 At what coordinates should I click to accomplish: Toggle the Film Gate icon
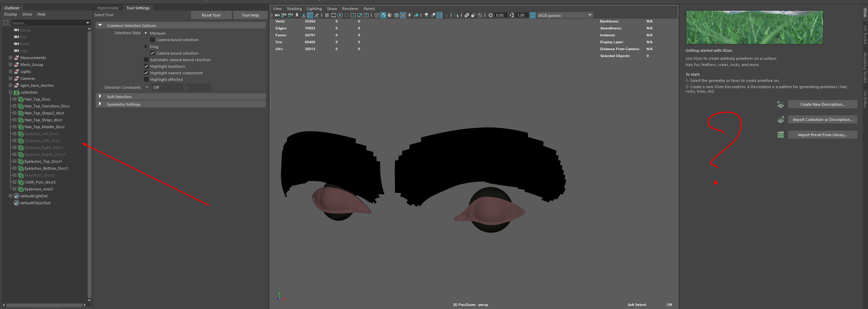[x=334, y=15]
